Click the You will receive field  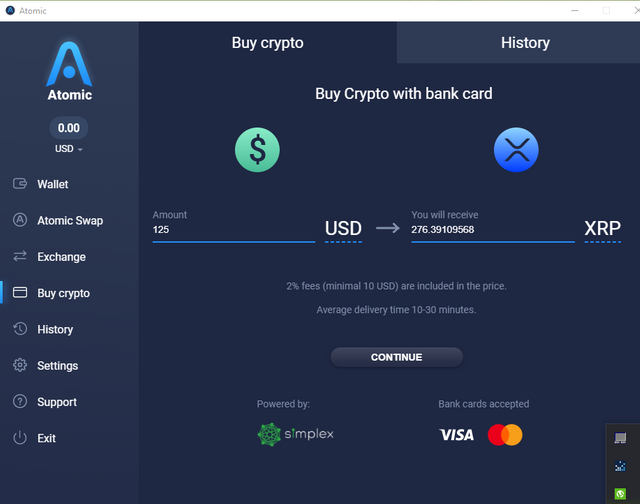[493, 229]
